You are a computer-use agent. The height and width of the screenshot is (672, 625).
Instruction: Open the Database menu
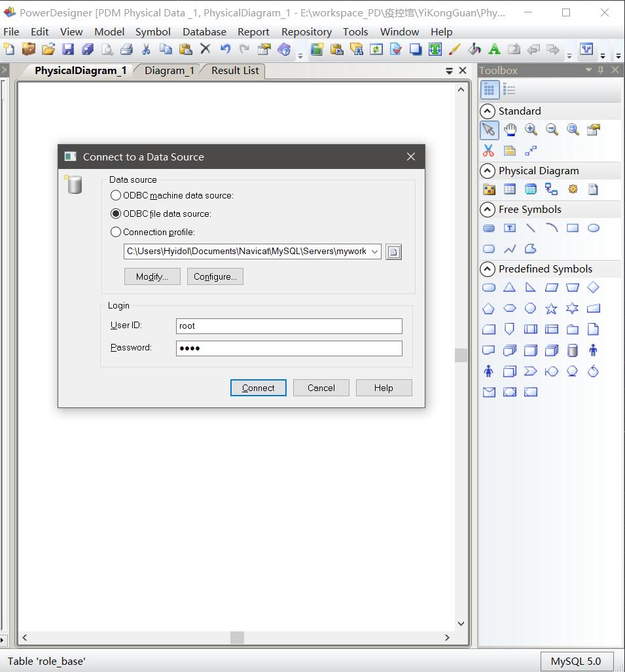(x=204, y=31)
